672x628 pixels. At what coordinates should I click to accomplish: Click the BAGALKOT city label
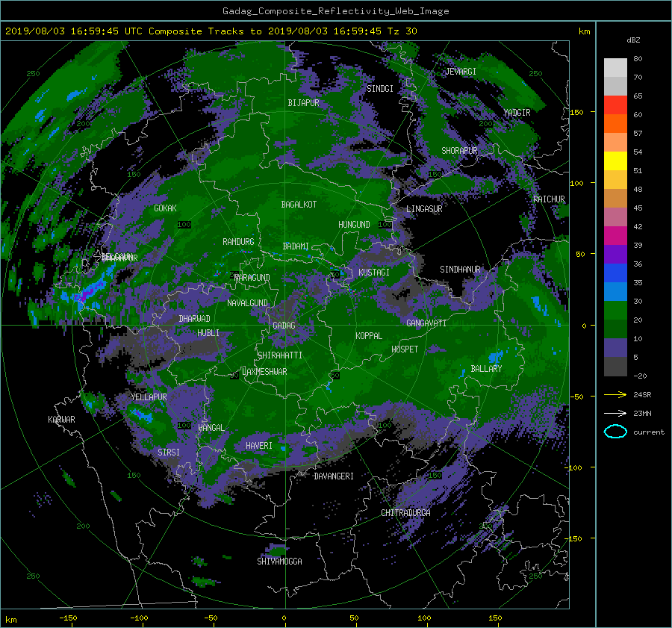[299, 205]
